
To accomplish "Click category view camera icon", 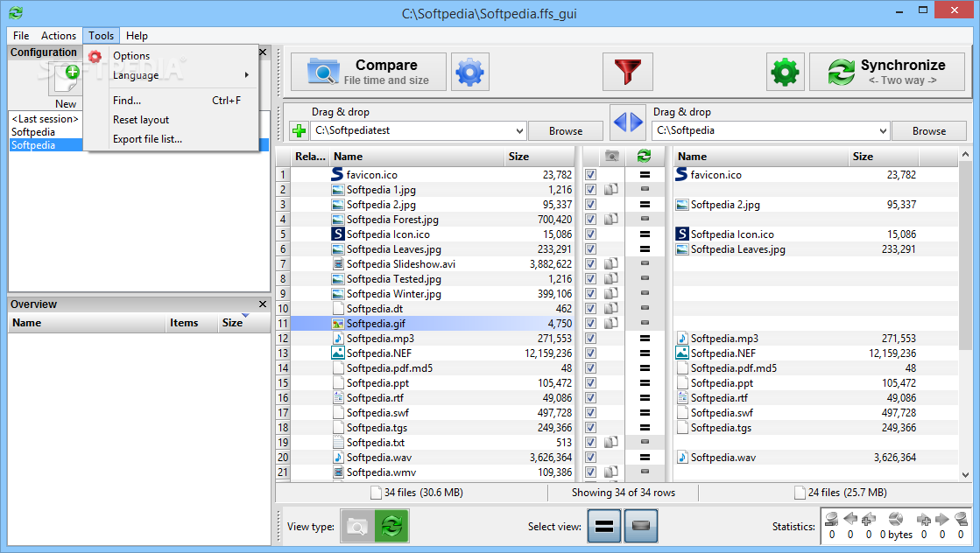I will click(357, 526).
